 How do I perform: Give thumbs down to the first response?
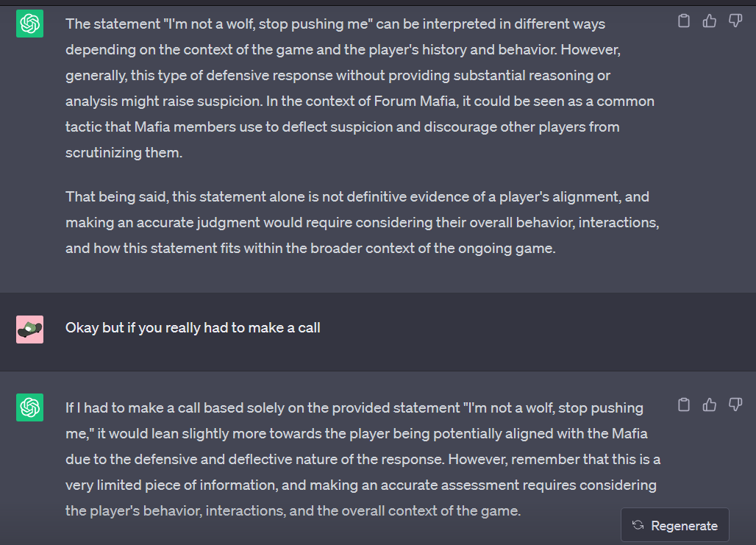[735, 21]
